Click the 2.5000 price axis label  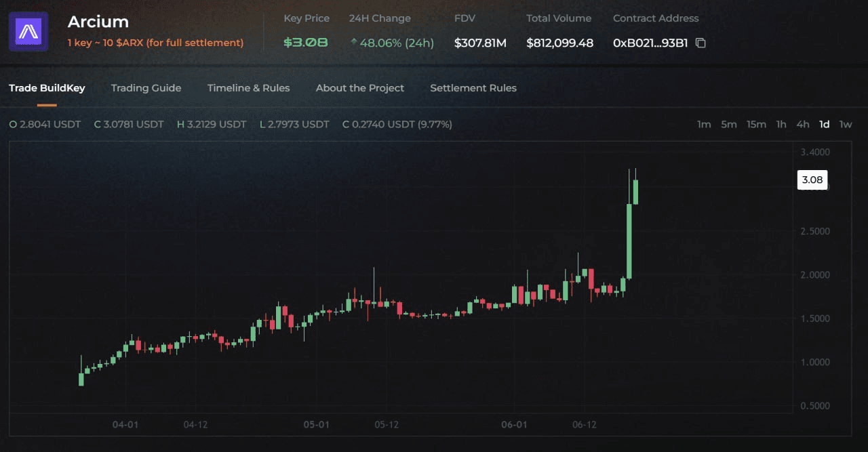[x=815, y=231]
